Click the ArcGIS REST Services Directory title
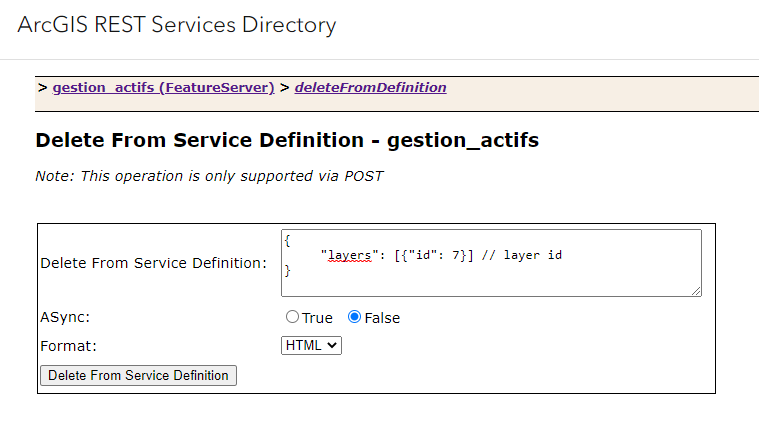The width and height of the screenshot is (759, 428). 177,25
